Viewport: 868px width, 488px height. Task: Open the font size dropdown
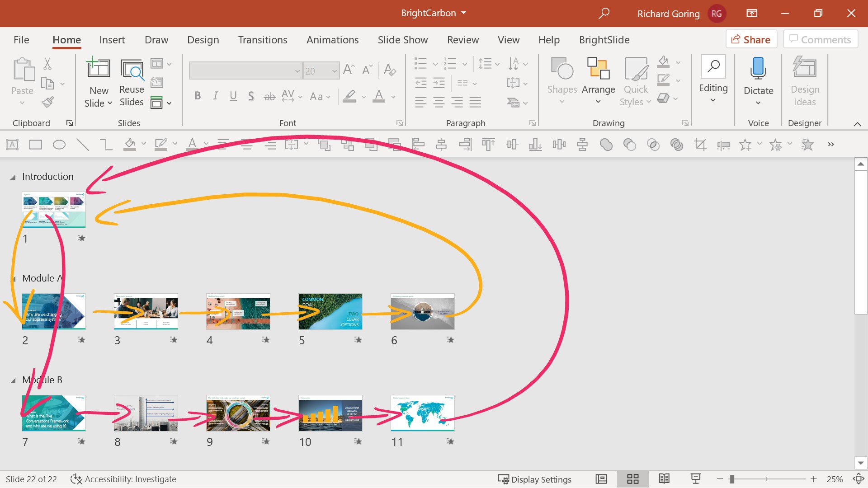pos(335,71)
